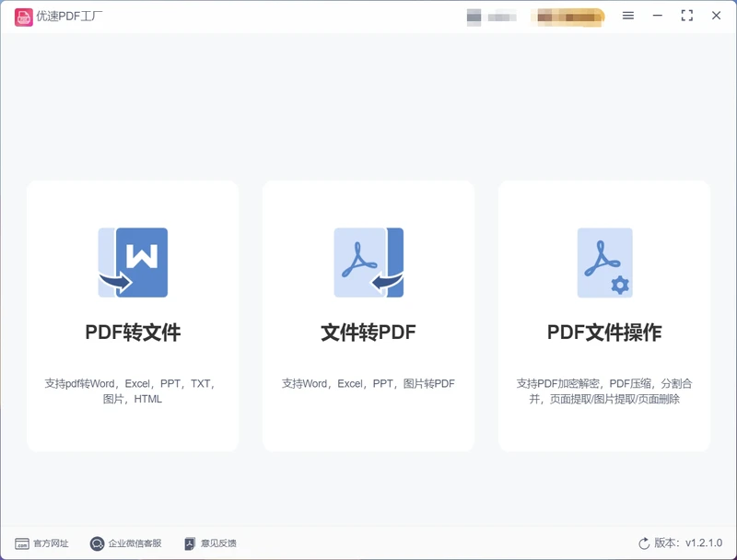This screenshot has height=560, width=737.
Task: Minimize the 优速PDF工厂 window
Action: coord(658,16)
